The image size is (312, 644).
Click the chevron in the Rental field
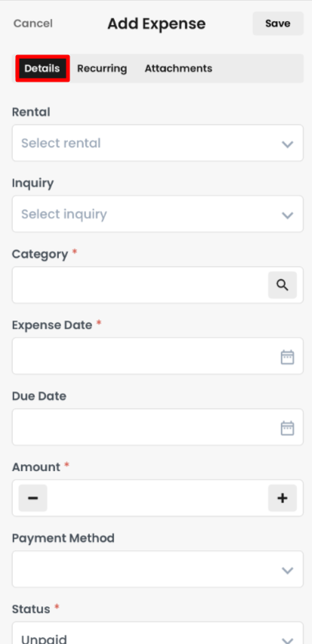[287, 144]
